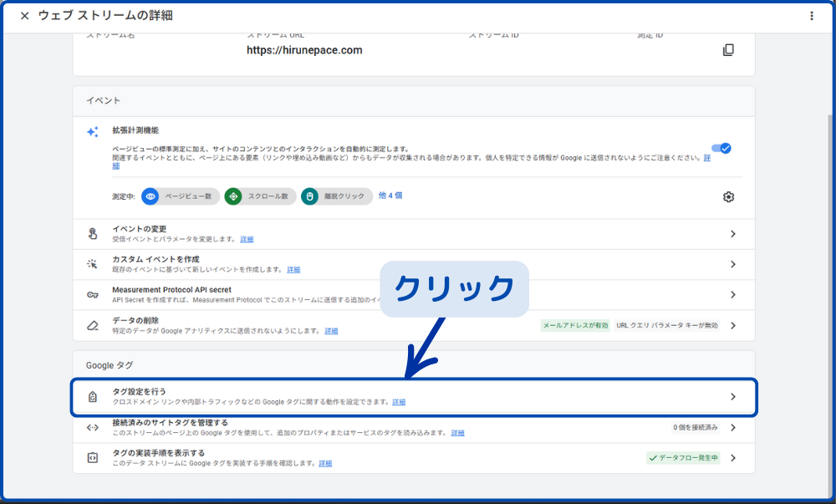836x504 pixels.
Task: Copy the measurement ID with copy icon
Action: point(728,50)
